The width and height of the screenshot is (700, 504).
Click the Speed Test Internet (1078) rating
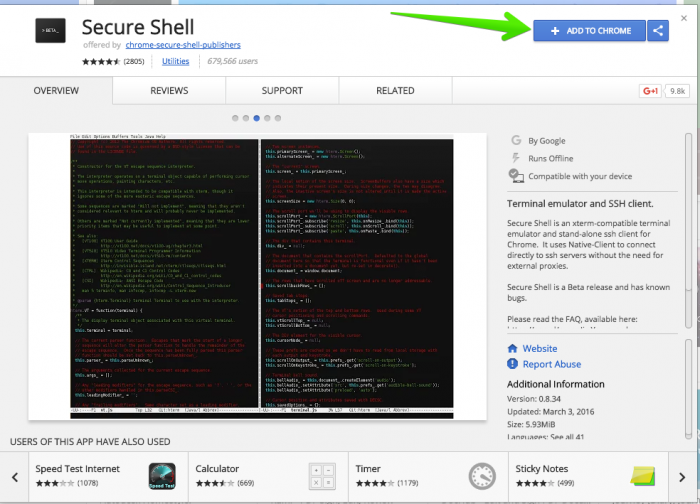point(67,483)
